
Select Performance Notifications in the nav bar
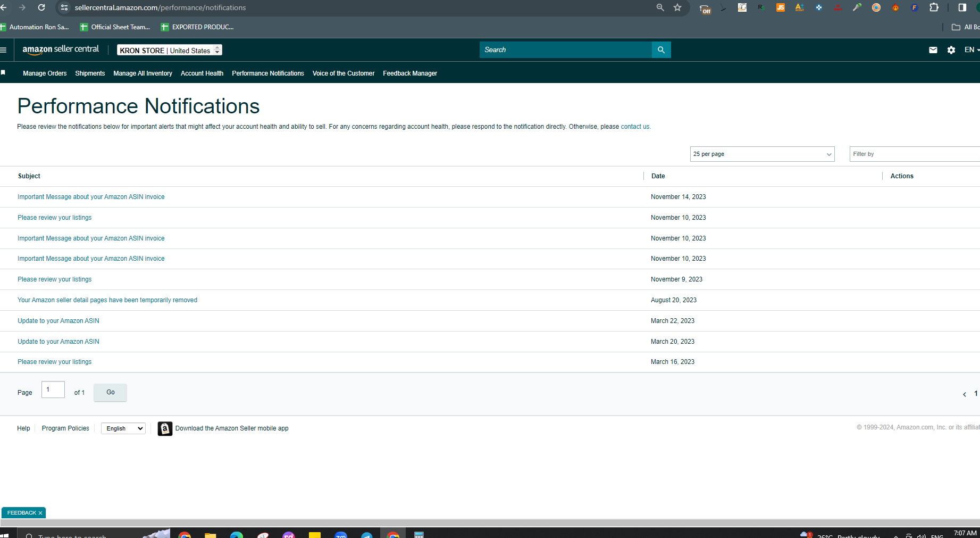point(268,73)
